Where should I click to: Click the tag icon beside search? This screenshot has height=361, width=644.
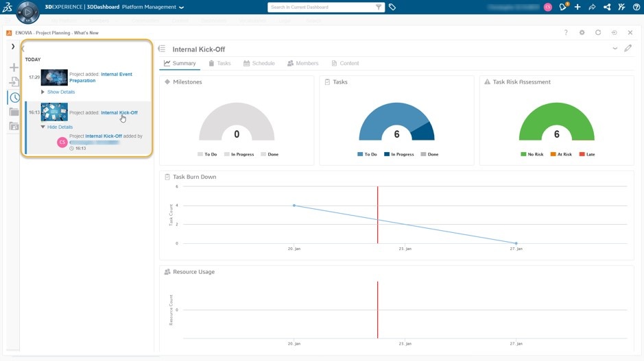click(392, 7)
